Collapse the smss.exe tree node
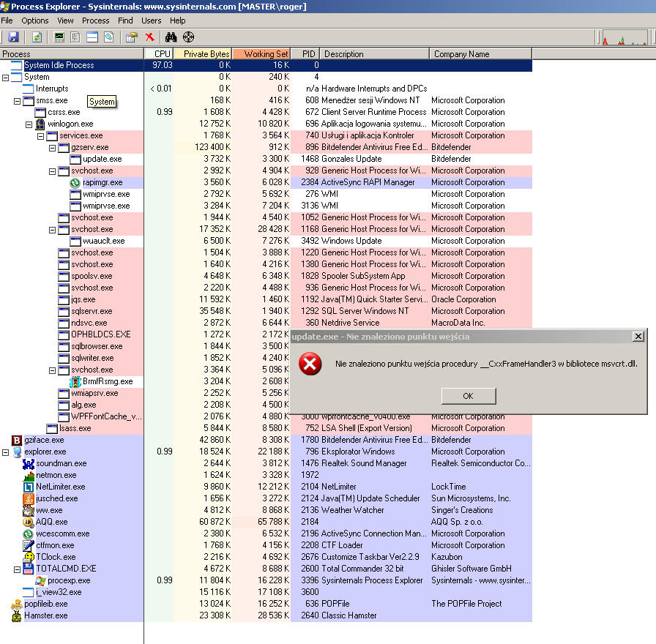656x644 pixels. 17,101
